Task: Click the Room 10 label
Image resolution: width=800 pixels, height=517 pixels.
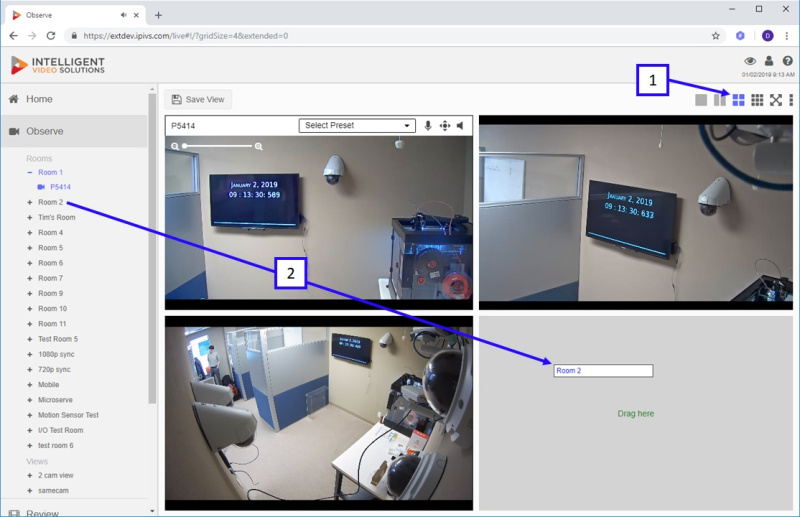Action: [52, 309]
